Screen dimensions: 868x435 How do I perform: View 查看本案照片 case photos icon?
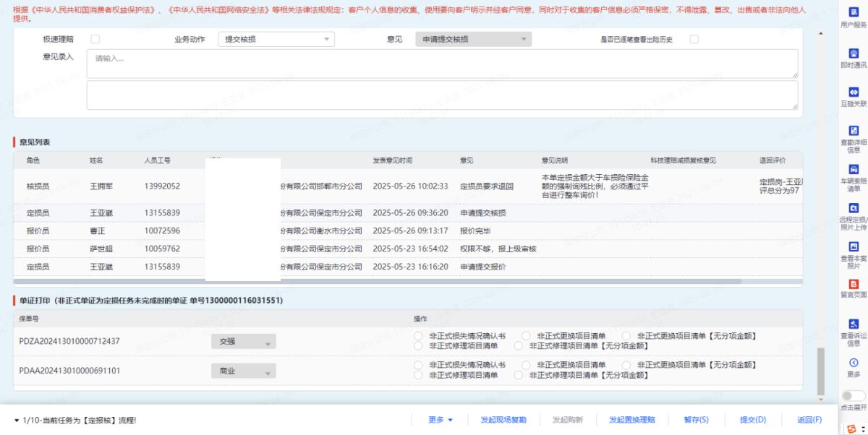point(854,246)
